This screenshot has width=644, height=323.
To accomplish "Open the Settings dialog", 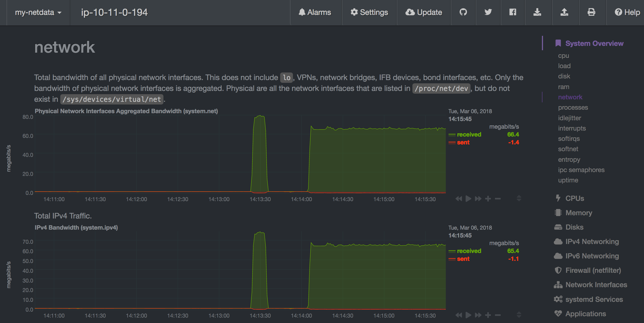I will [369, 12].
